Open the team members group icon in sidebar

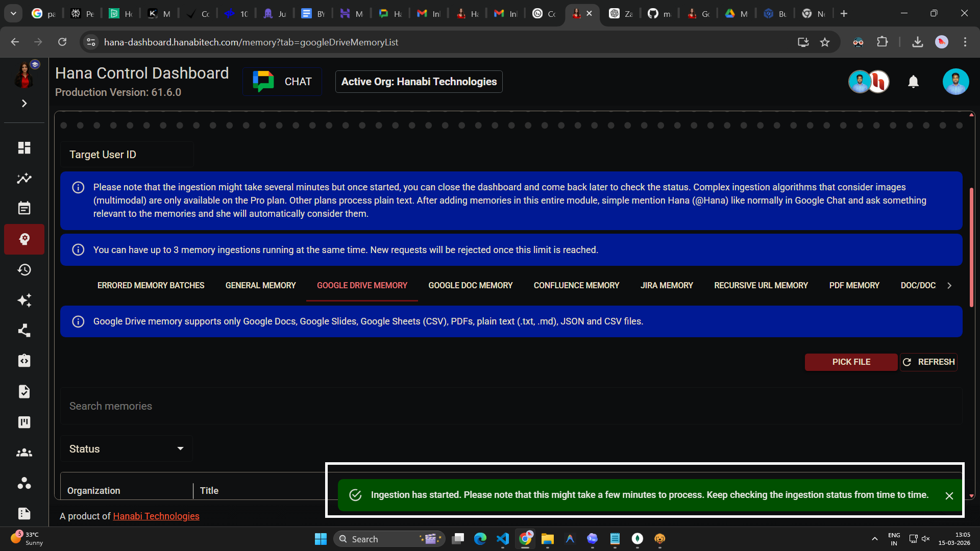[24, 453]
